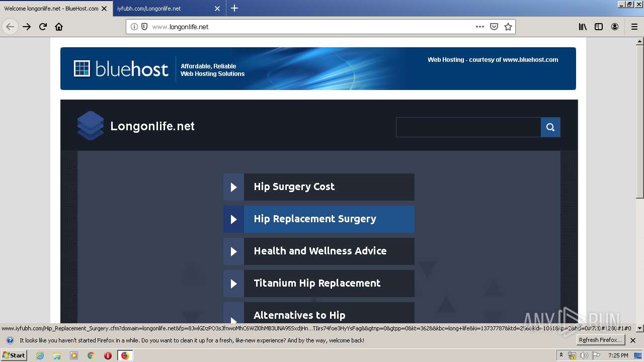Screen dimensions: 644x362
Task: Click arrow beside Hip Surgery Cost
Action: point(233,187)
